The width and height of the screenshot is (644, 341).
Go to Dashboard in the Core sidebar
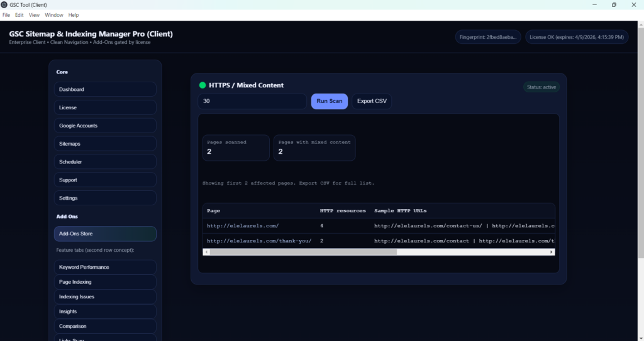pyautogui.click(x=105, y=89)
